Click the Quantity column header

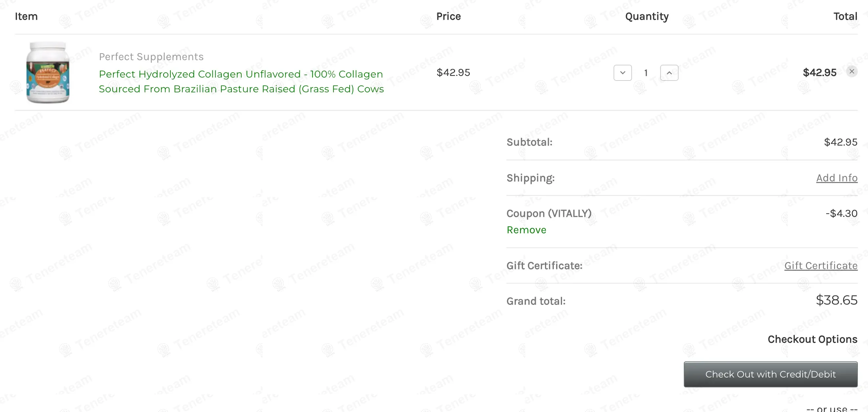647,16
